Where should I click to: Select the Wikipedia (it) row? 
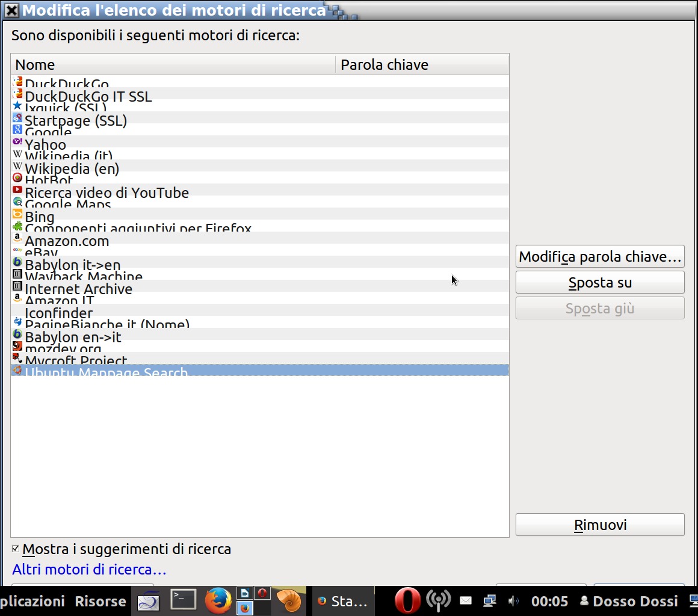260,153
